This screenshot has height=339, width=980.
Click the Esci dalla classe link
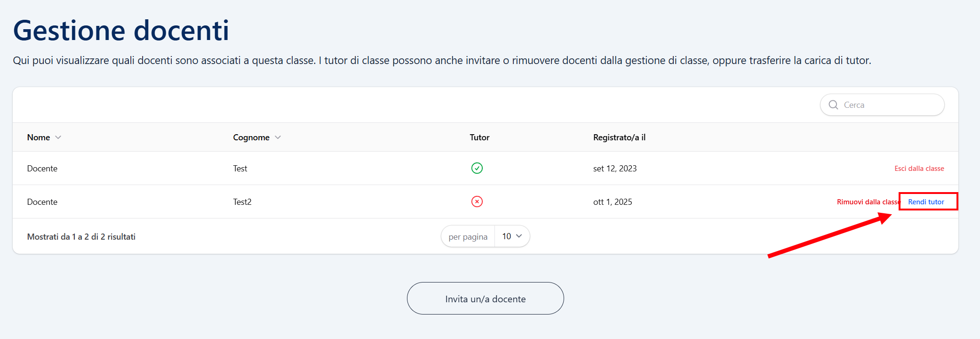click(919, 169)
